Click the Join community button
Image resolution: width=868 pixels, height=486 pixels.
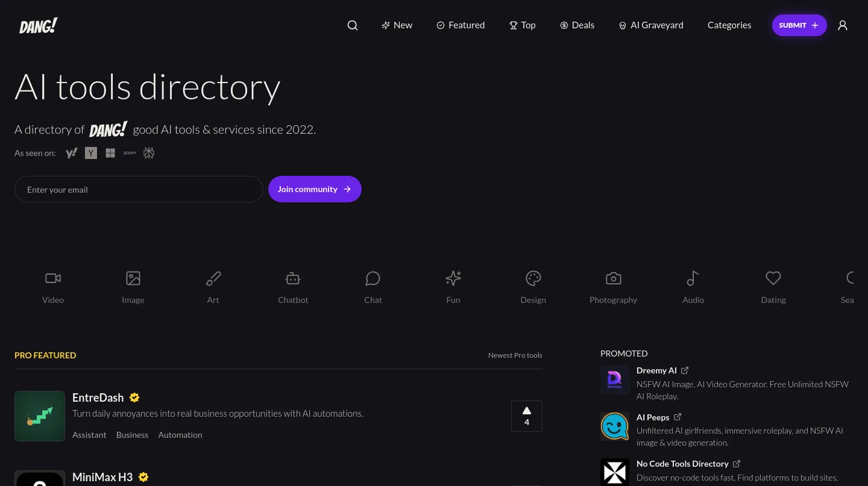pyautogui.click(x=315, y=189)
